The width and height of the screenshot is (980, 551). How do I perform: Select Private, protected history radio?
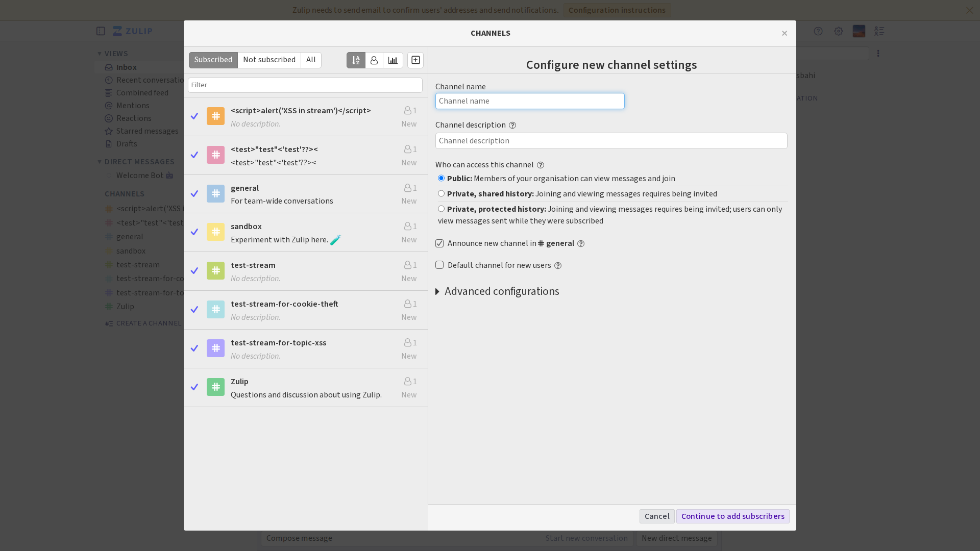441,209
